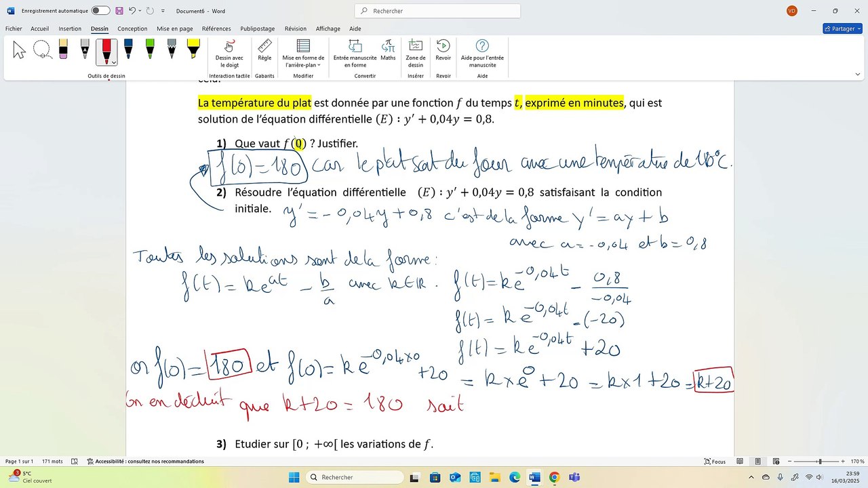Switch to the Insertion tab

(70, 28)
